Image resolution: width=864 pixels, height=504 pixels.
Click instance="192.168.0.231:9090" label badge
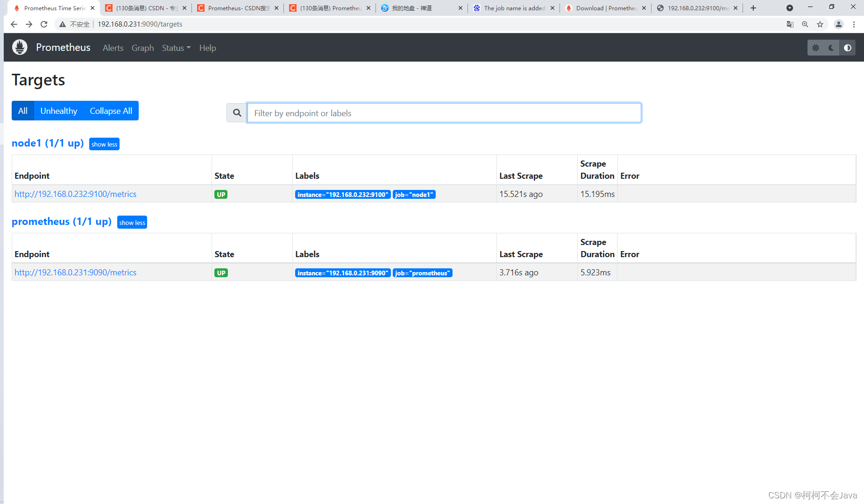tap(343, 273)
